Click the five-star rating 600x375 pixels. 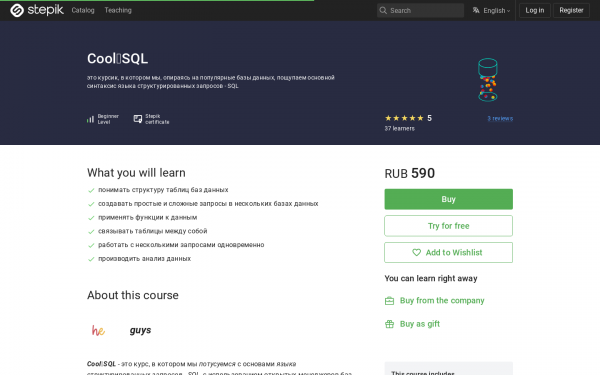(x=404, y=118)
